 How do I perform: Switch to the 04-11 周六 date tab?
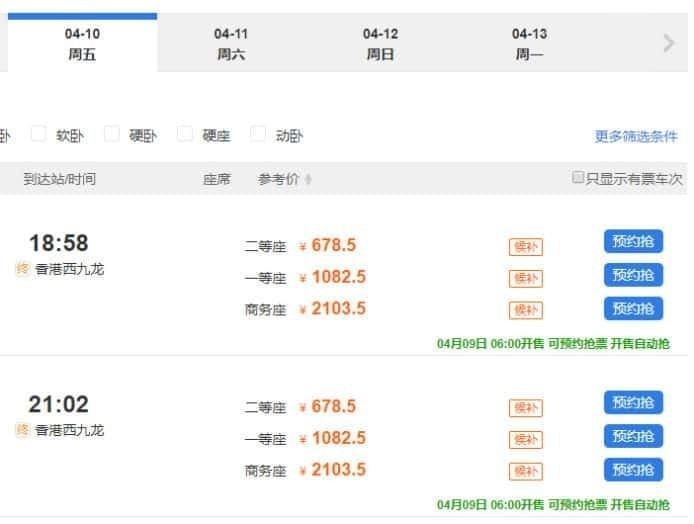pos(231,44)
